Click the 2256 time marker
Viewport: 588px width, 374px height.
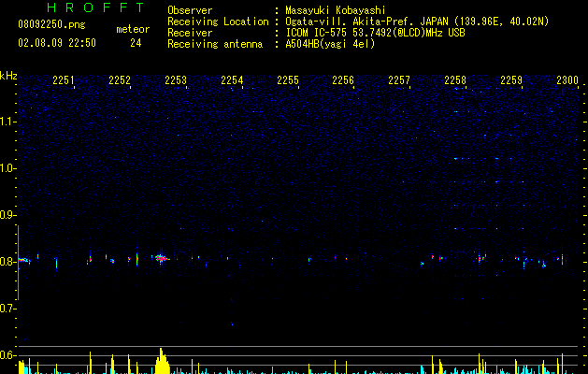coord(343,80)
